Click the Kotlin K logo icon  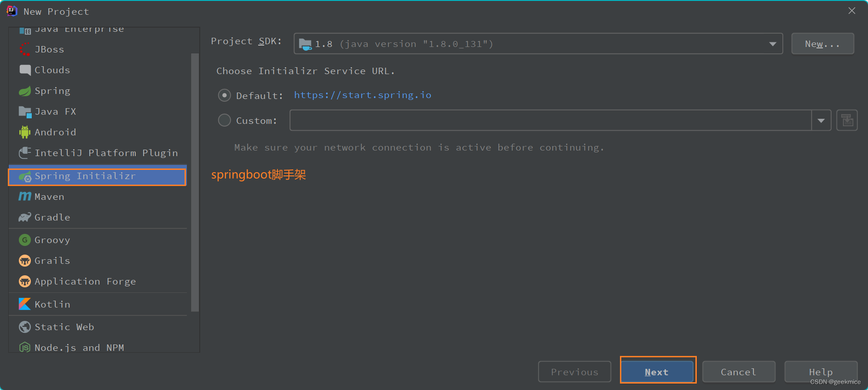coord(25,304)
